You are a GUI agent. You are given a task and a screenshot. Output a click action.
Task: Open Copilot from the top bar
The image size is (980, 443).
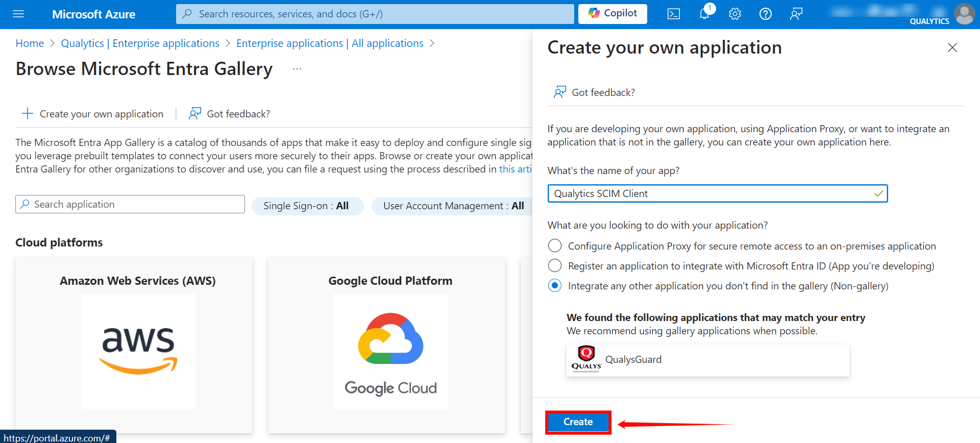click(612, 14)
